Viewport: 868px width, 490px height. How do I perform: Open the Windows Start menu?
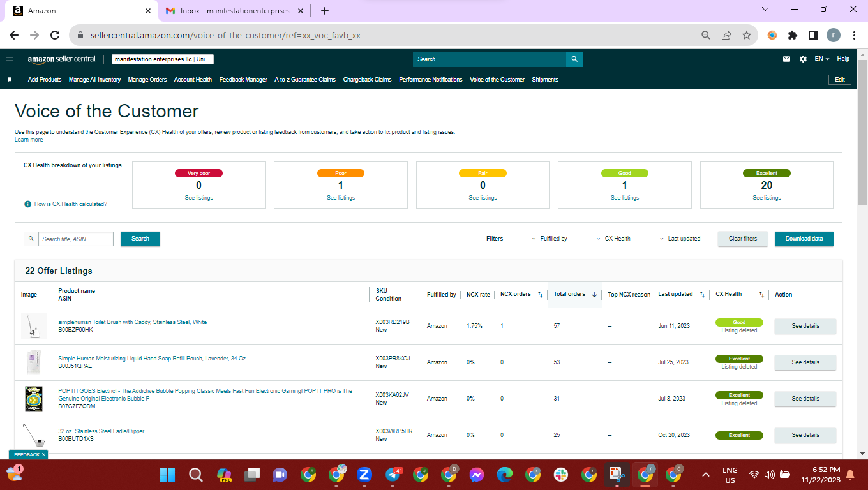[x=167, y=475]
